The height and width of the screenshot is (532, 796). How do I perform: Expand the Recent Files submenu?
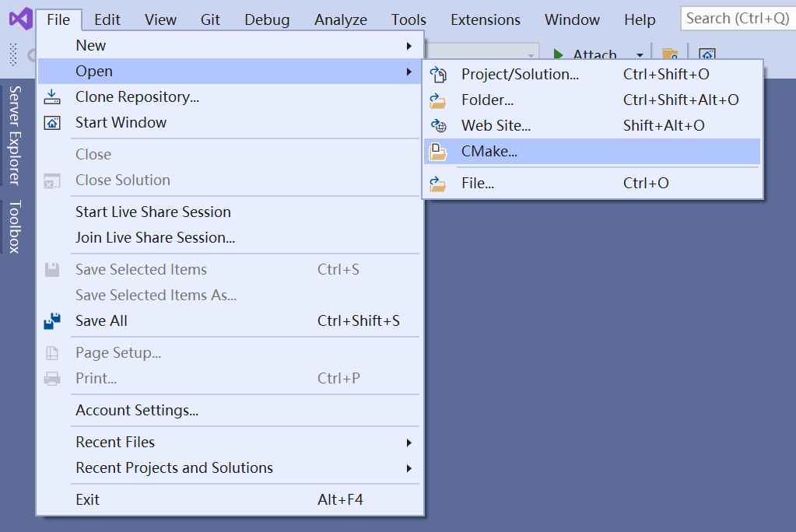(x=410, y=442)
